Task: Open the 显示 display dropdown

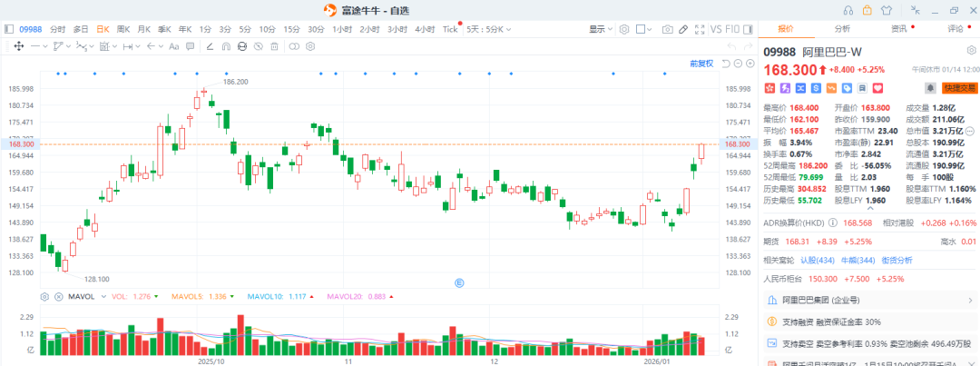Action: pos(601,29)
